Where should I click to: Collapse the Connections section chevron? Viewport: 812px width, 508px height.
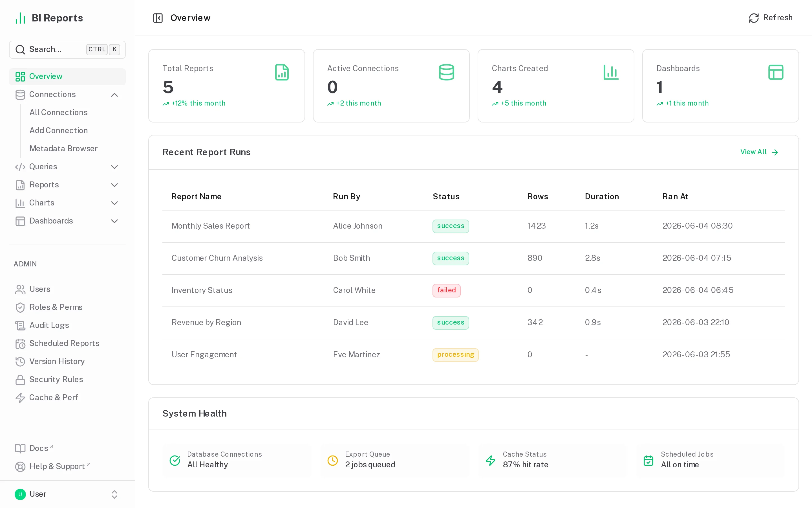click(x=114, y=95)
